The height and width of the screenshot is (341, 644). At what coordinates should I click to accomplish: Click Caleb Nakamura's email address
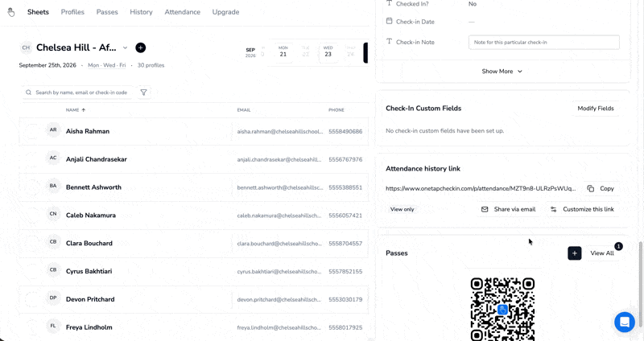pyautogui.click(x=279, y=216)
